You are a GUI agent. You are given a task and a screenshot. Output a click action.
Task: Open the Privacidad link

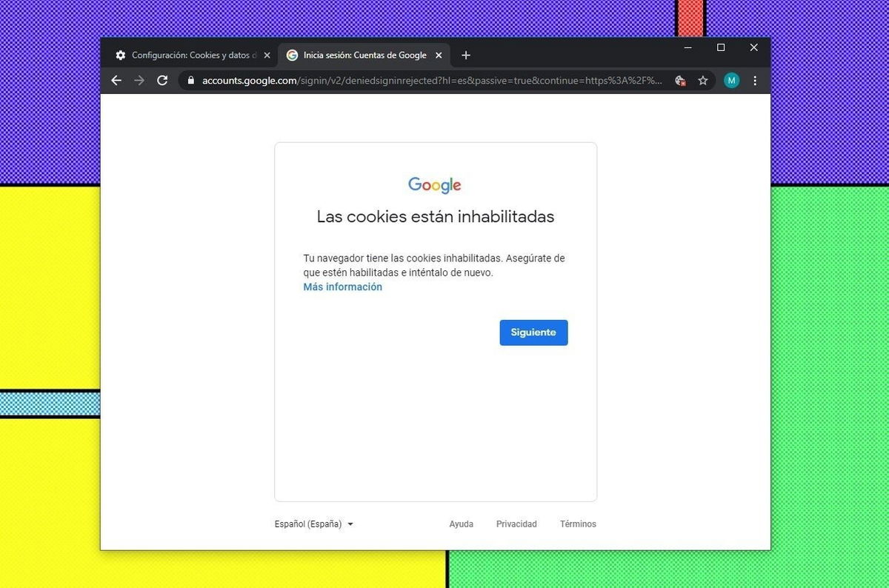tap(516, 524)
